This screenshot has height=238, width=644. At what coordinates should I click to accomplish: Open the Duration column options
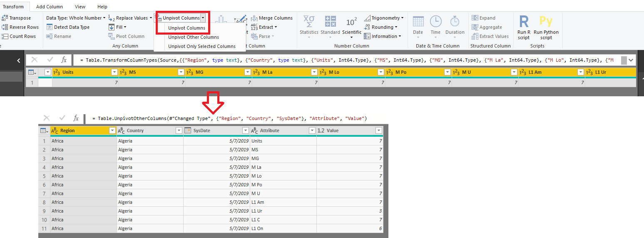[455, 26]
